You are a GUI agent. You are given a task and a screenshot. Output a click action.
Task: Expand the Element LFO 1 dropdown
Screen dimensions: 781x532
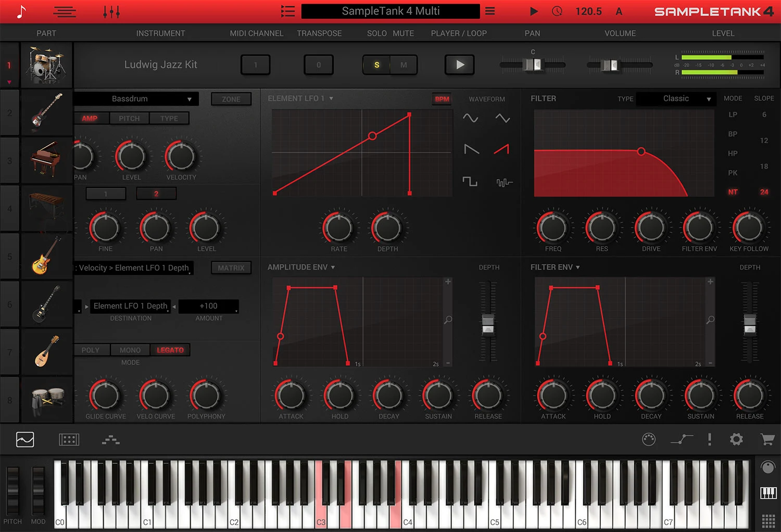coord(331,98)
